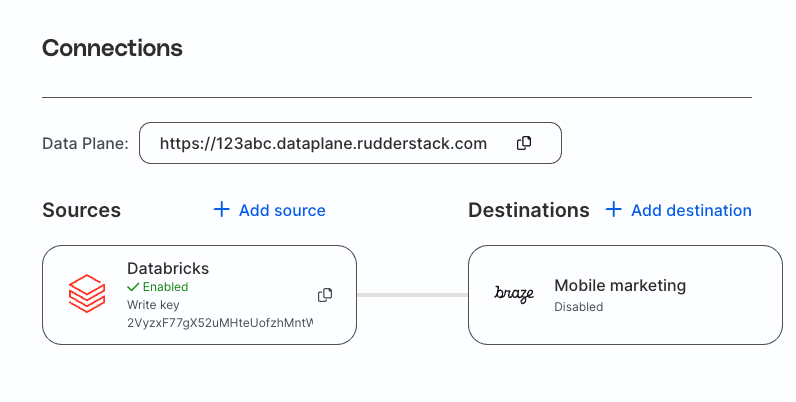
Task: Click the Databricks logo icon
Action: [x=86, y=294]
